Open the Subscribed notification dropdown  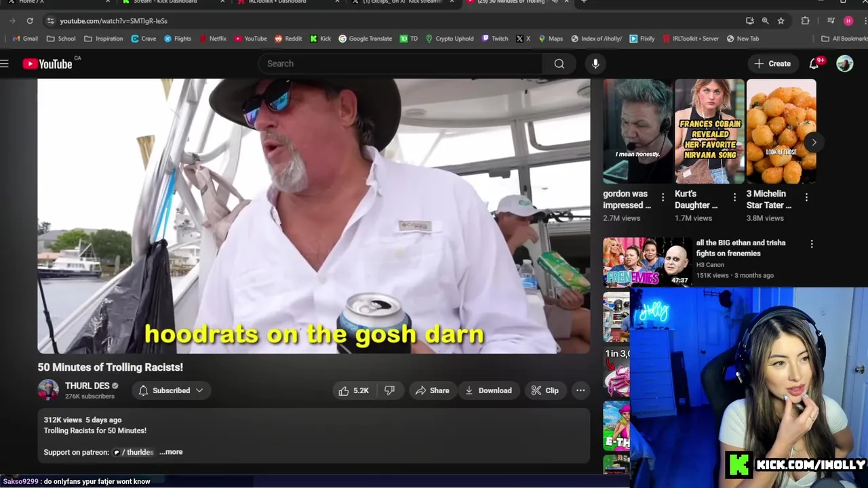pyautogui.click(x=170, y=390)
